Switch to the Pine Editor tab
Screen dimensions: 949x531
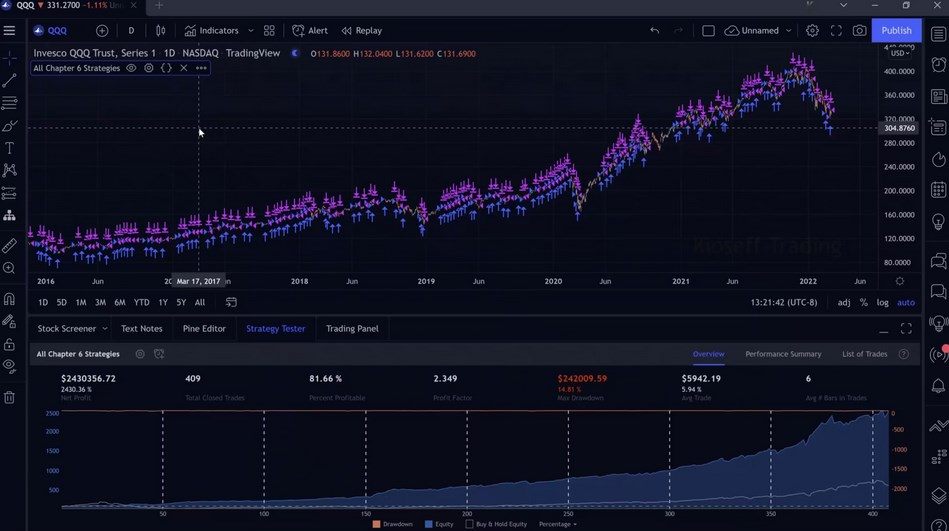(204, 329)
